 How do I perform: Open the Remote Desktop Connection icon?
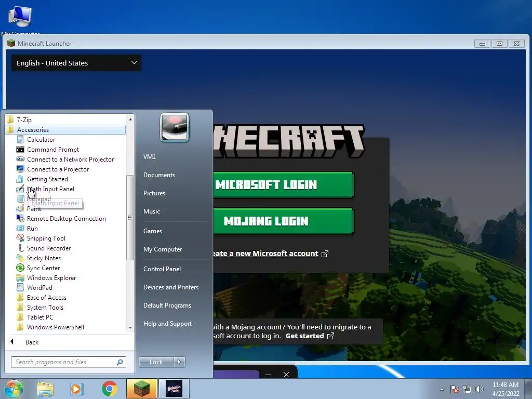click(20, 219)
